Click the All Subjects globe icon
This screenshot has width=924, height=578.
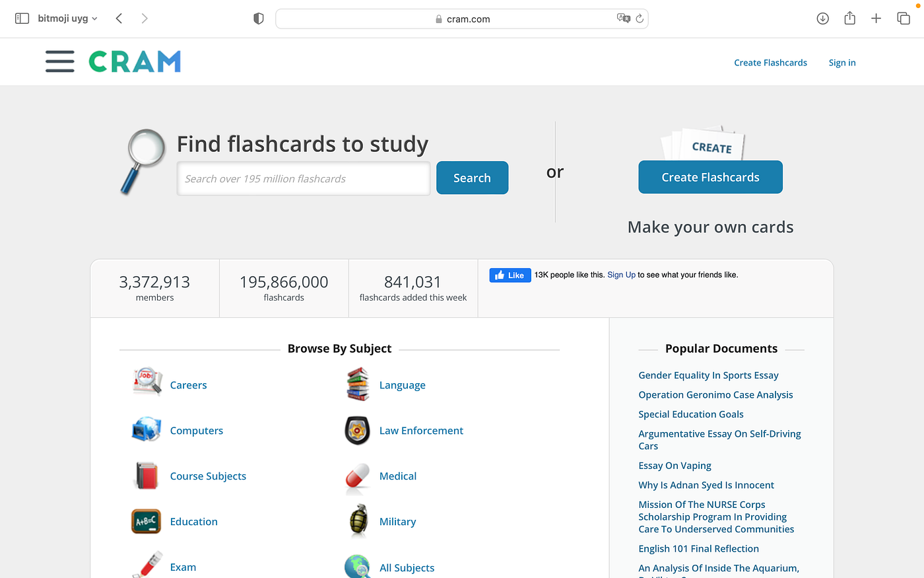(x=357, y=567)
